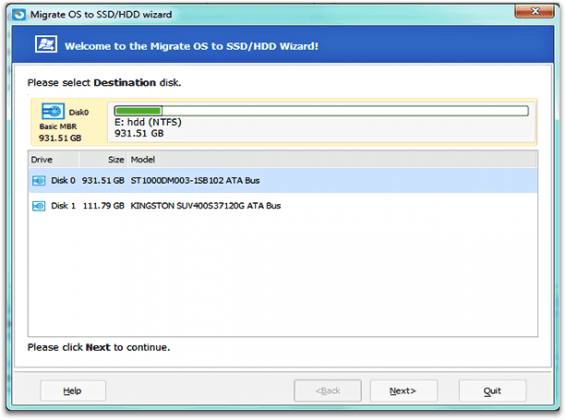Viewport: 566px width, 420px height.
Task: Select the Disk 1 KINGSTON row
Action: pyautogui.click(x=283, y=206)
